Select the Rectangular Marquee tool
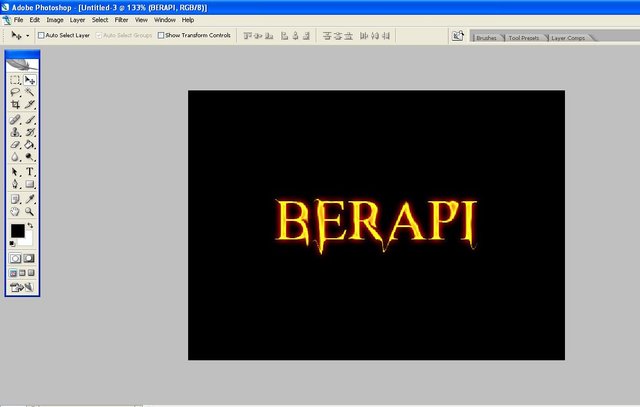 (x=15, y=80)
